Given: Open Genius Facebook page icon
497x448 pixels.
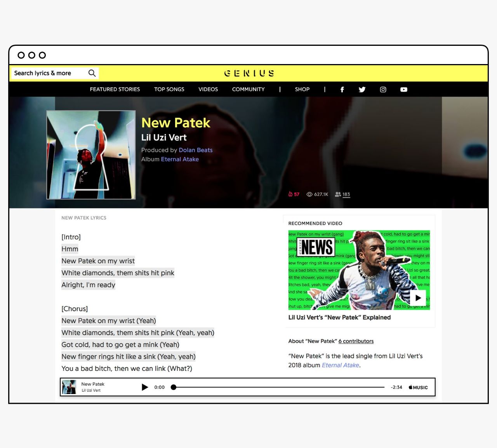Looking at the screenshot, I should [x=342, y=89].
